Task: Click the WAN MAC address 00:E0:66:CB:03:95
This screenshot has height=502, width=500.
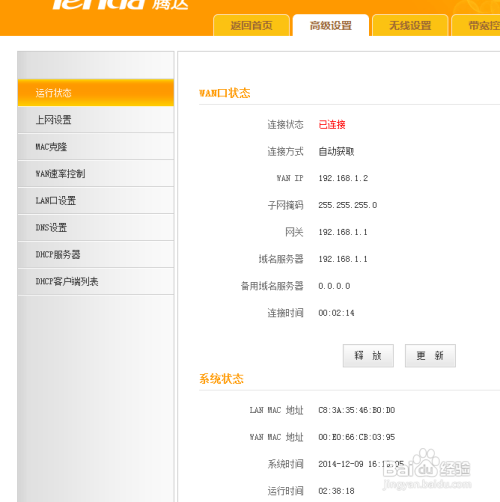Action: [357, 437]
